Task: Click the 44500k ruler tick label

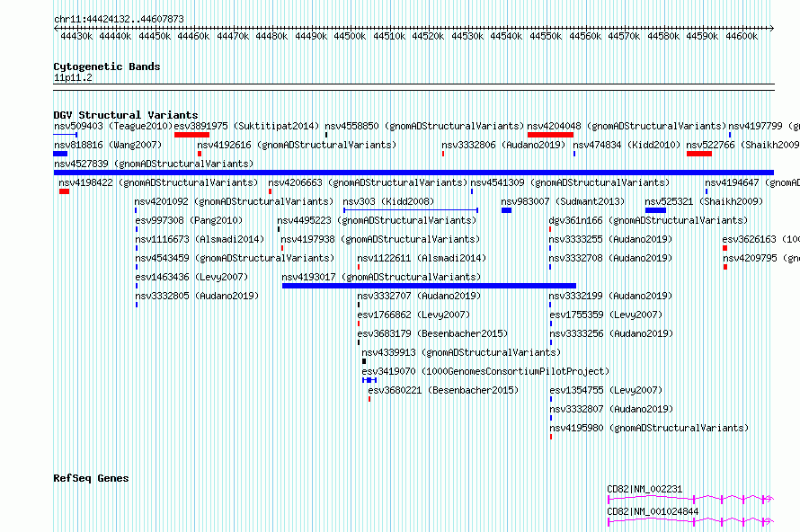Action: tap(350, 36)
